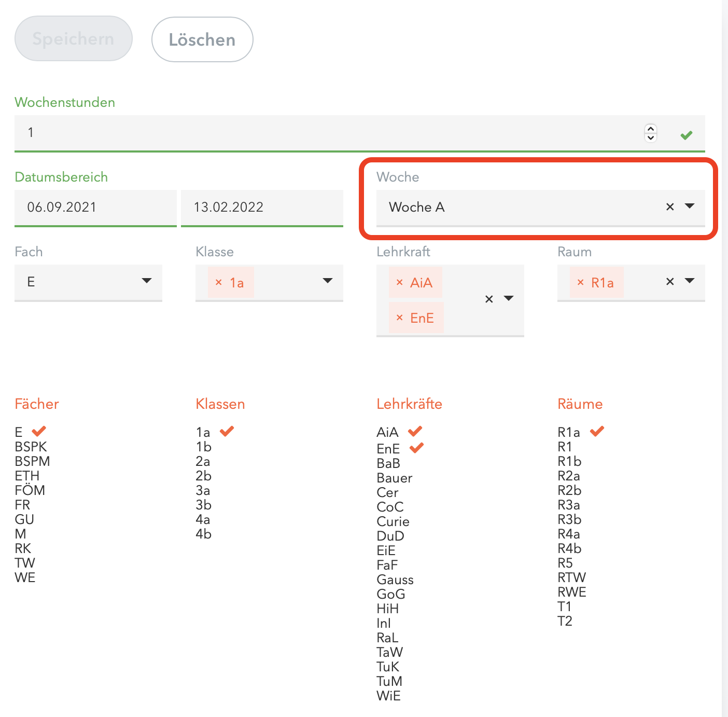Clear the Woche A selection

pos(670,206)
